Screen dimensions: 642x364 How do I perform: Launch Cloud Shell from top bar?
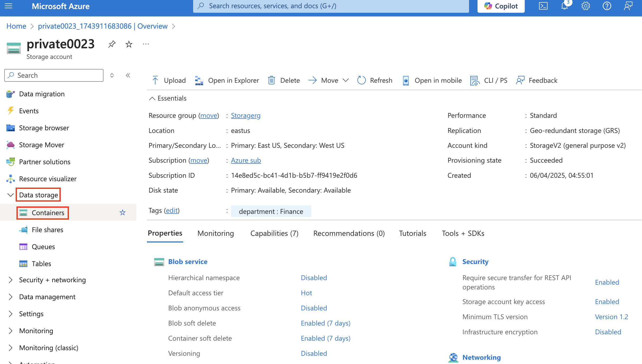coord(543,6)
